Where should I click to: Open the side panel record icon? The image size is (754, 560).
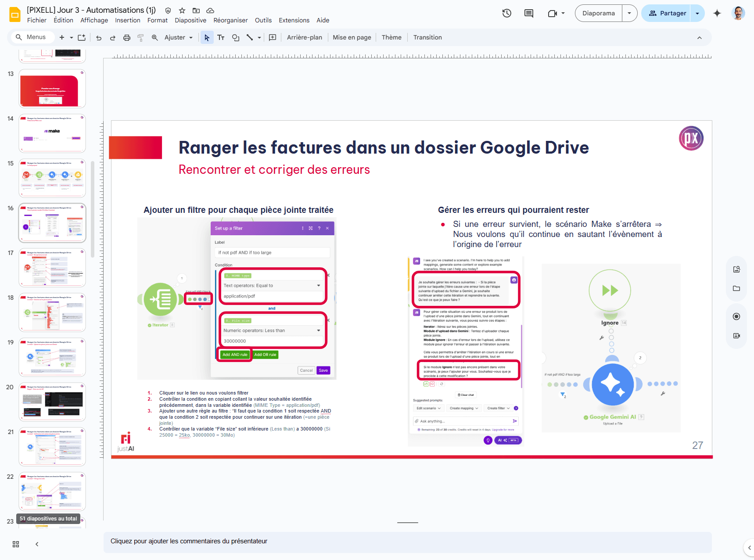[x=736, y=316]
